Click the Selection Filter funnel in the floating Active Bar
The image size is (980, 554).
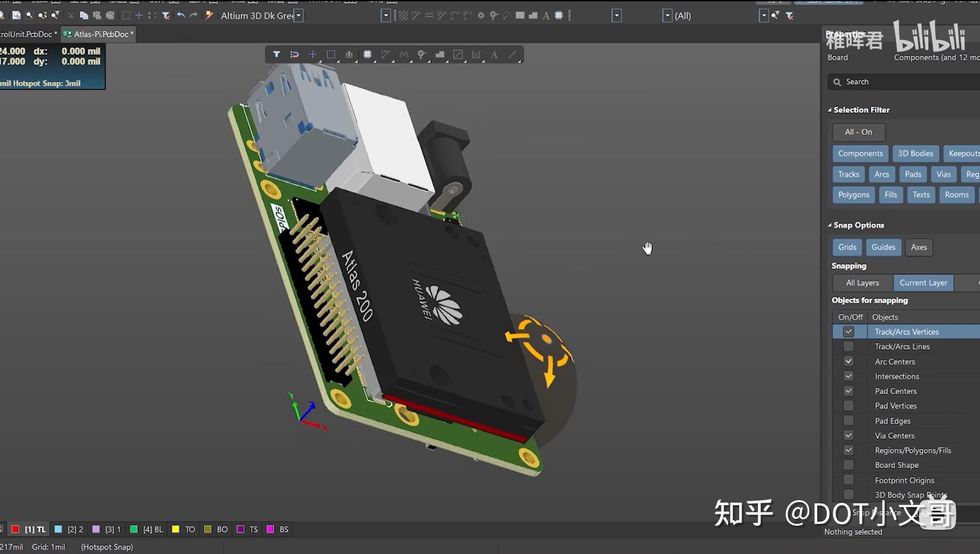(276, 54)
